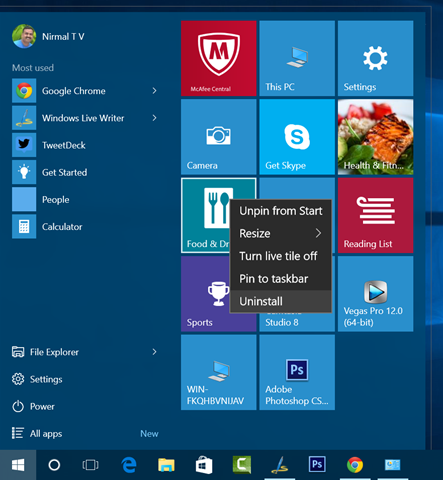Open Settings from Start menu left list
443x480 pixels.
pyautogui.click(x=37, y=379)
